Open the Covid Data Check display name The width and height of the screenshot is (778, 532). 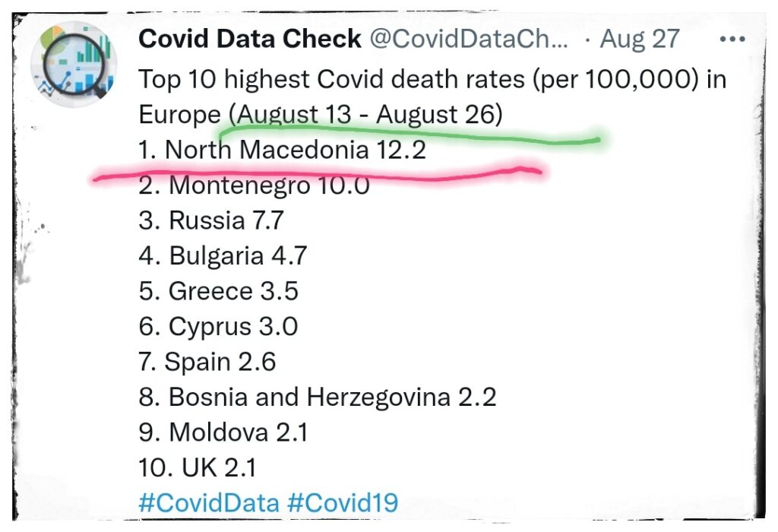249,40
